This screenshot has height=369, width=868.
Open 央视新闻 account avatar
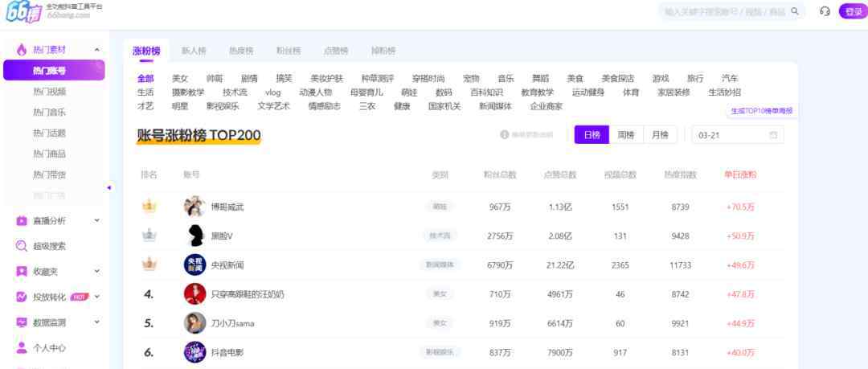click(x=194, y=264)
